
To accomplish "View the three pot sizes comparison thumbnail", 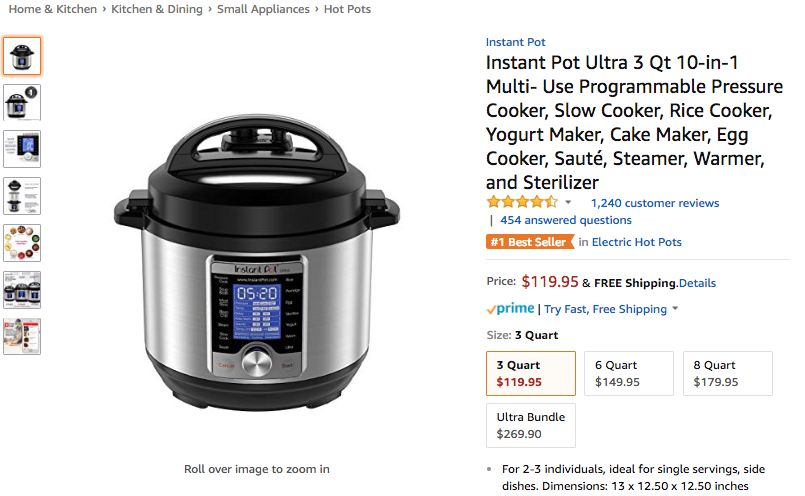I will tap(22, 290).
